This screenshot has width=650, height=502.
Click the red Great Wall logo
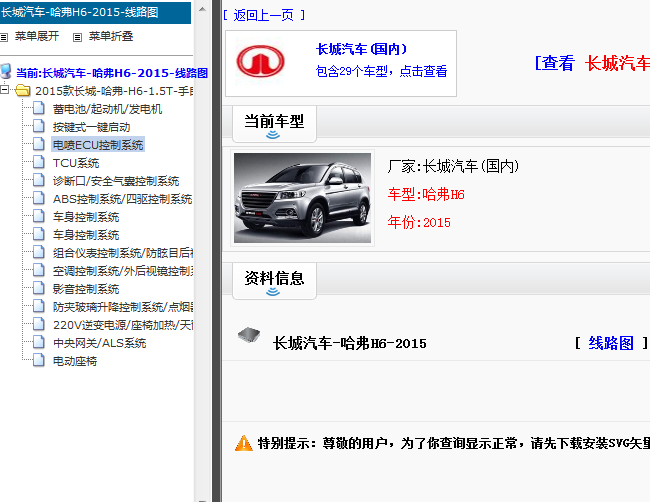tap(260, 61)
